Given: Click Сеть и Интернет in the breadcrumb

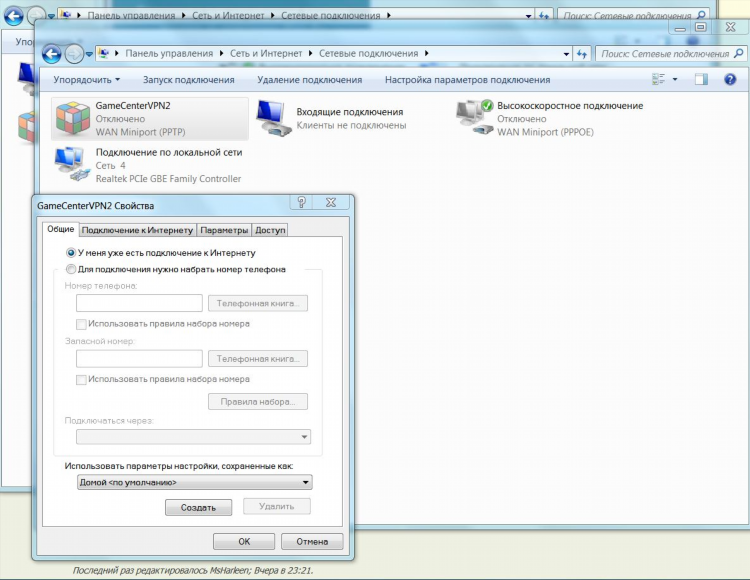Looking at the screenshot, I should [266, 54].
